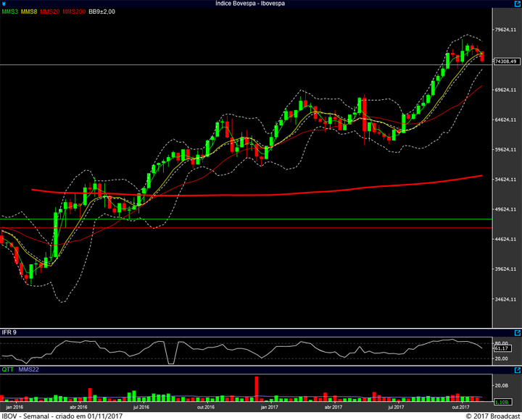
Task: Toggle the MMS20 indicator legend label
Action: pyautogui.click(x=50, y=12)
